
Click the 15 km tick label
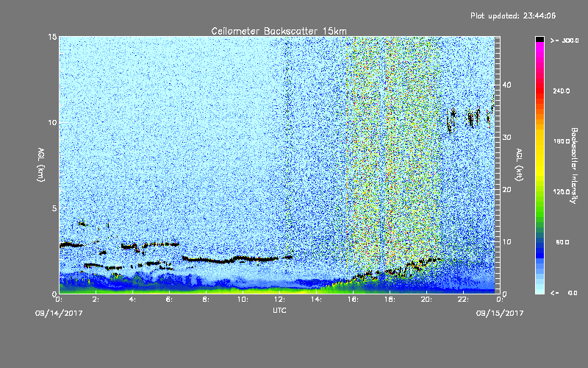(52, 37)
